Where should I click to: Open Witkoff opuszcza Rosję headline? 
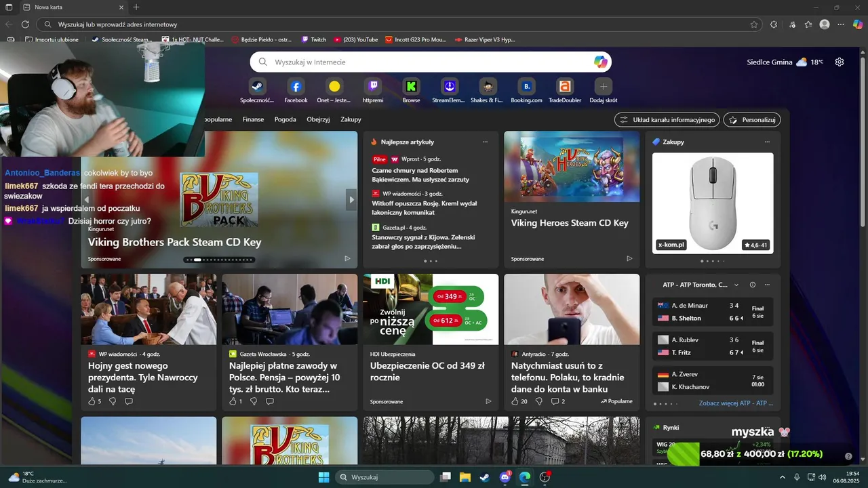[x=424, y=207]
